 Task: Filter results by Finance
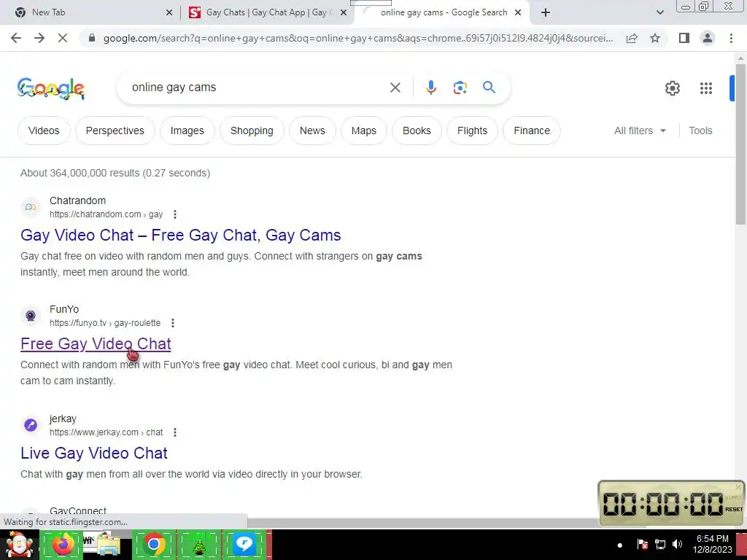532,131
